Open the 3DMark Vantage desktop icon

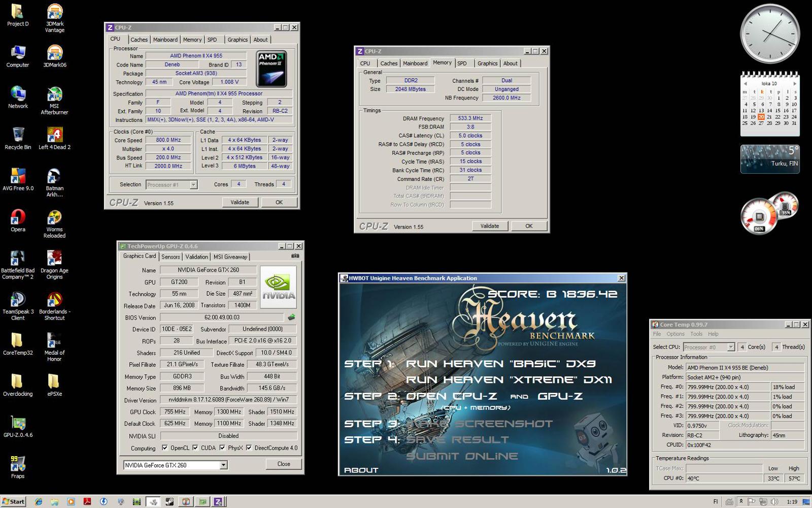[x=54, y=19]
